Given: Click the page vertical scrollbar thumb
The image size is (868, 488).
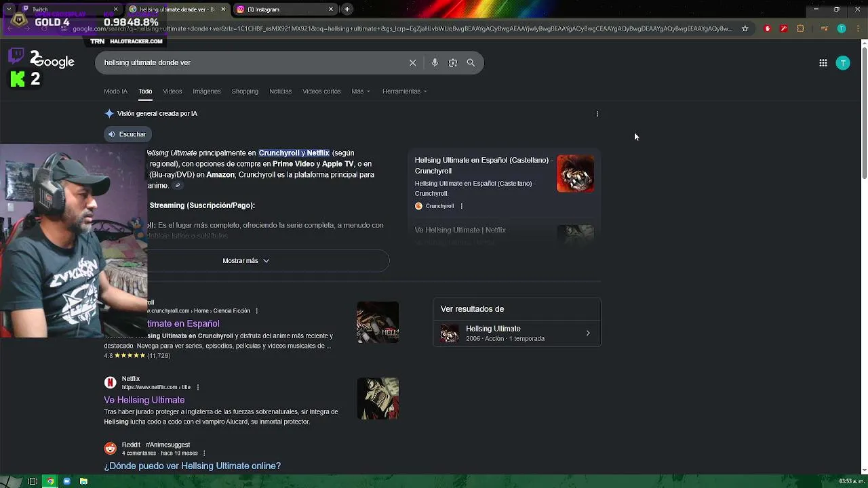Looking at the screenshot, I should 864,112.
